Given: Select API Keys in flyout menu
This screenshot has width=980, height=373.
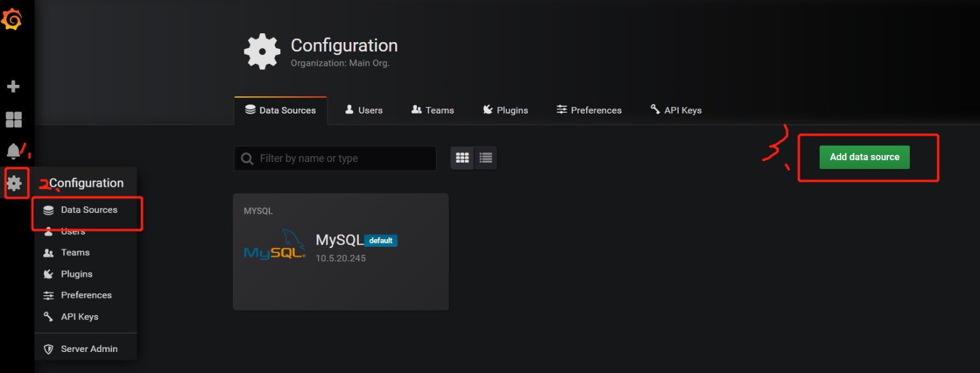Looking at the screenshot, I should tap(79, 317).
